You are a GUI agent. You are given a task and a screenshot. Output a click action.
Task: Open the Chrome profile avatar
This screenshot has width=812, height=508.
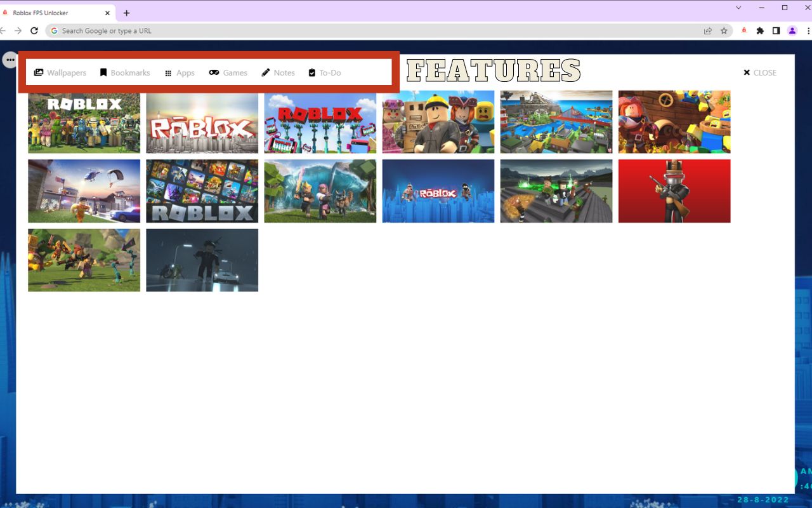click(x=792, y=30)
